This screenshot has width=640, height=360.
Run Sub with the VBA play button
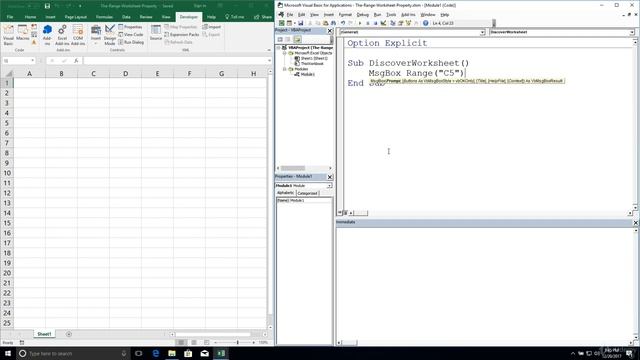(x=360, y=23)
